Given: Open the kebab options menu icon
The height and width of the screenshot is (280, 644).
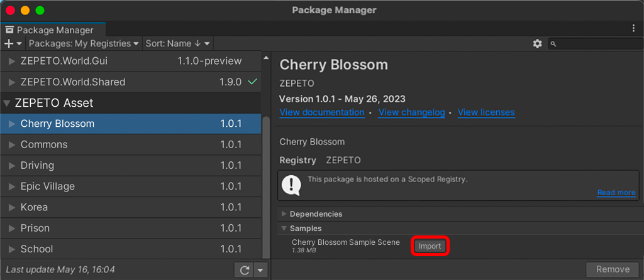Looking at the screenshot, I should [633, 28].
